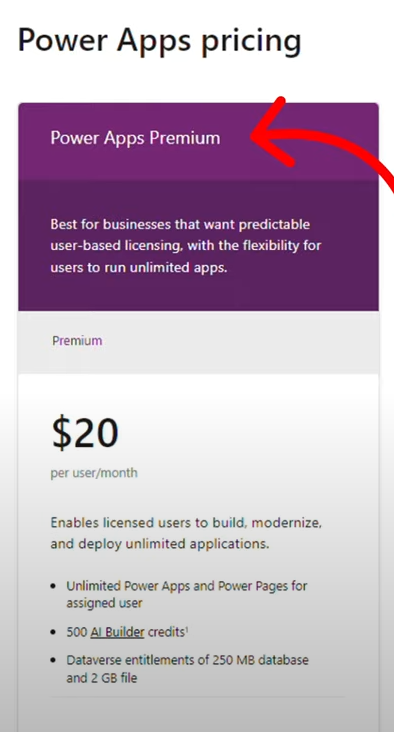Image resolution: width=394 pixels, height=732 pixels.
Task: Click the $20 price figure
Action: [x=85, y=433]
